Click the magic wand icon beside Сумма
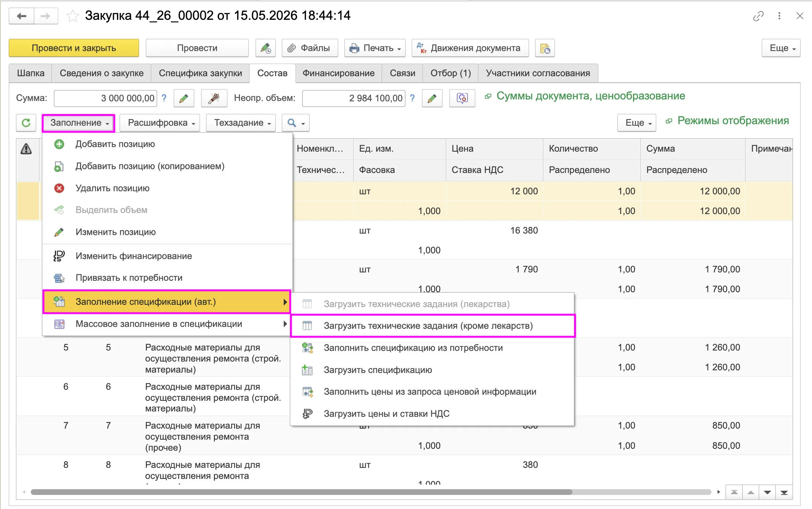812x509 pixels. pos(214,98)
